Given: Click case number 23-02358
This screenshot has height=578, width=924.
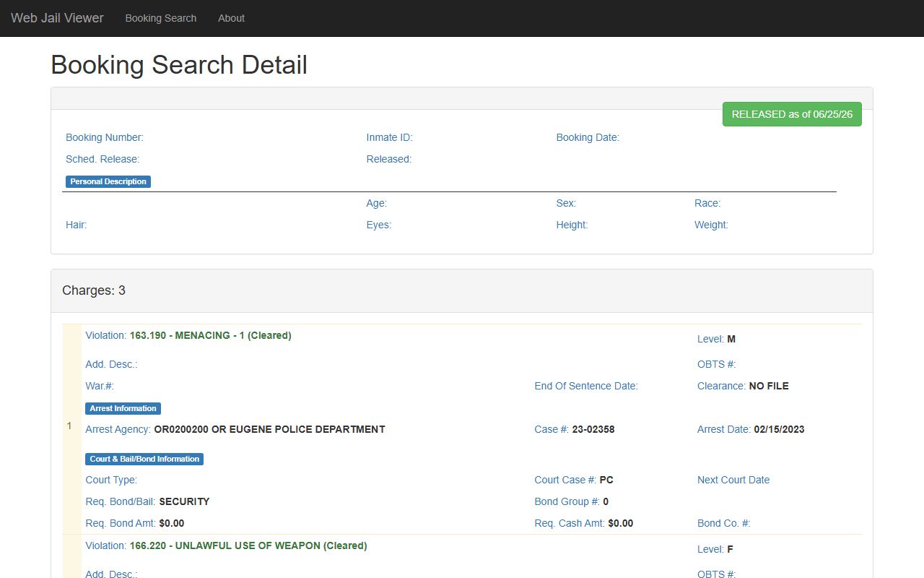Looking at the screenshot, I should 593,429.
